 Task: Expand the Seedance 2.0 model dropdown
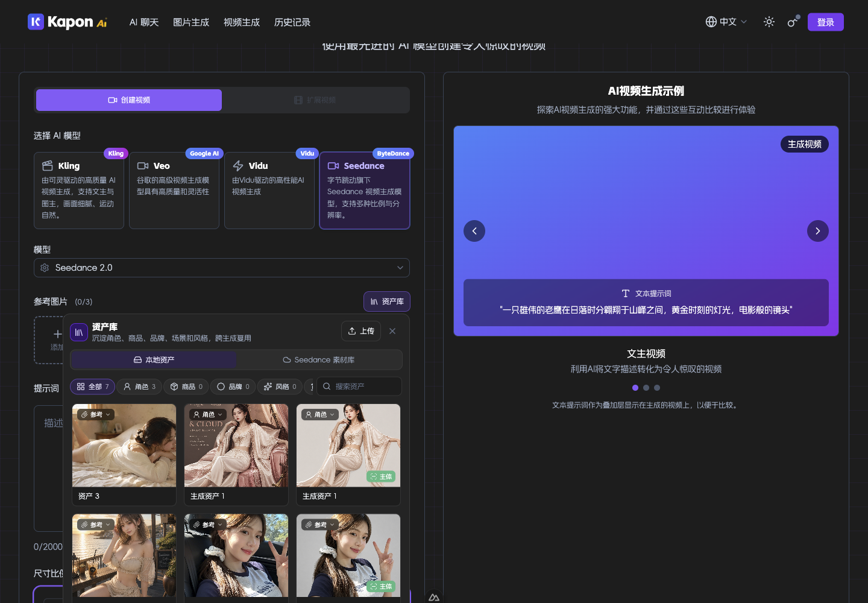tap(222, 268)
